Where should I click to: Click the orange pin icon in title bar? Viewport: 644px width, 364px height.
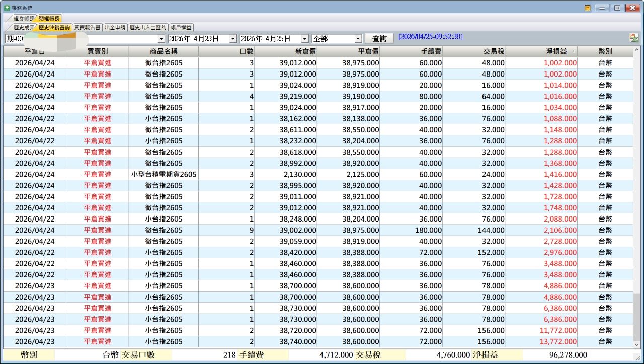[x=587, y=8]
